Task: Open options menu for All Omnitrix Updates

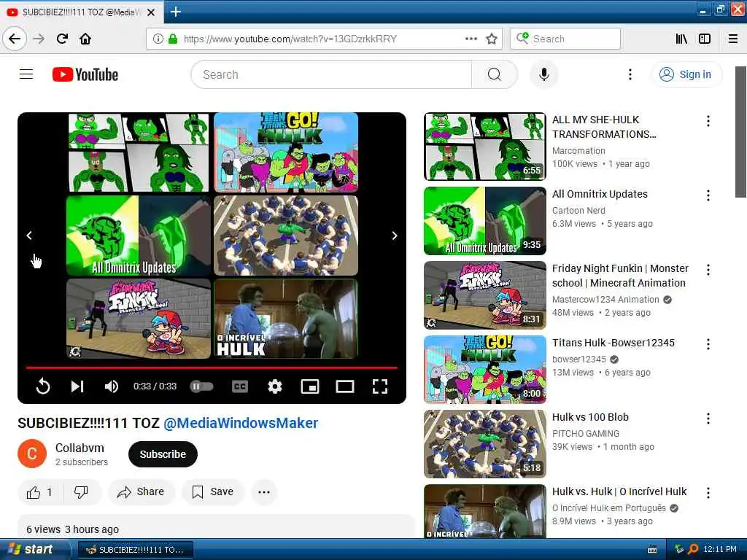Action: click(708, 195)
